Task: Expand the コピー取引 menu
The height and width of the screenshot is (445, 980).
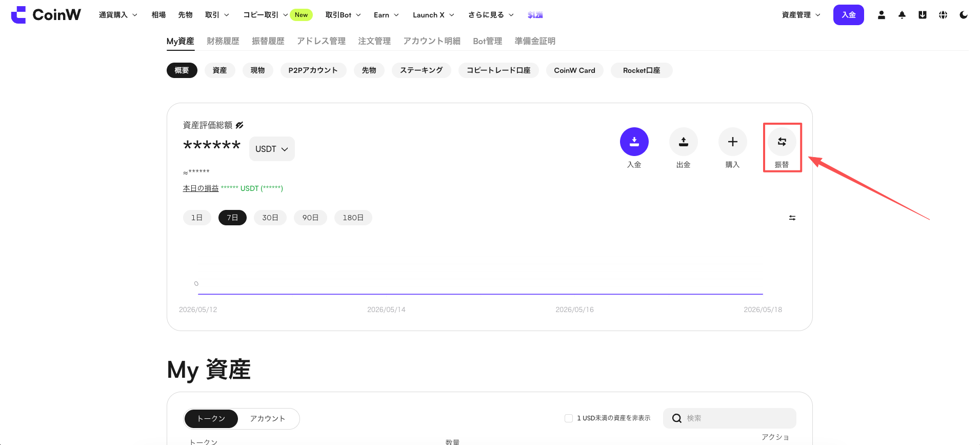Action: tap(265, 15)
